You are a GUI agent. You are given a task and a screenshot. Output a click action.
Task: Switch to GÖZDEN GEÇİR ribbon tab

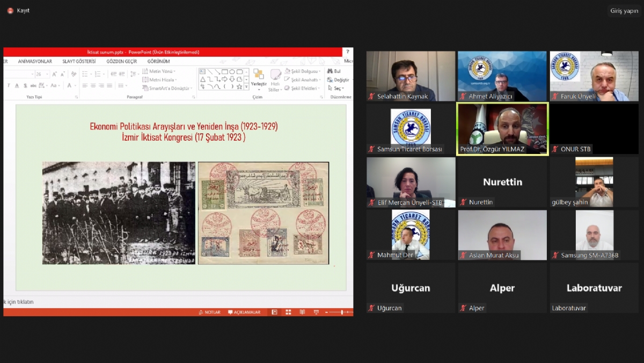click(x=121, y=61)
